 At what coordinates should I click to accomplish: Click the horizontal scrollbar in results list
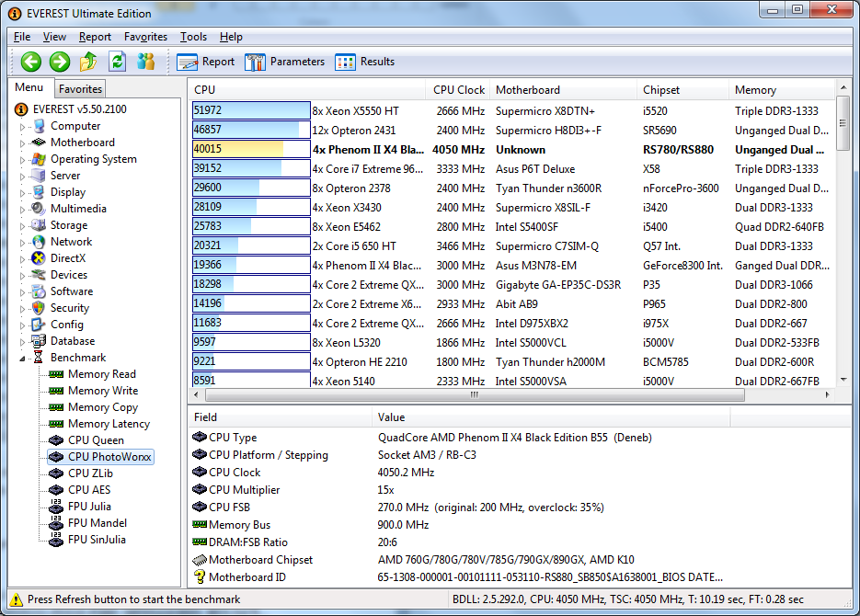[474, 395]
